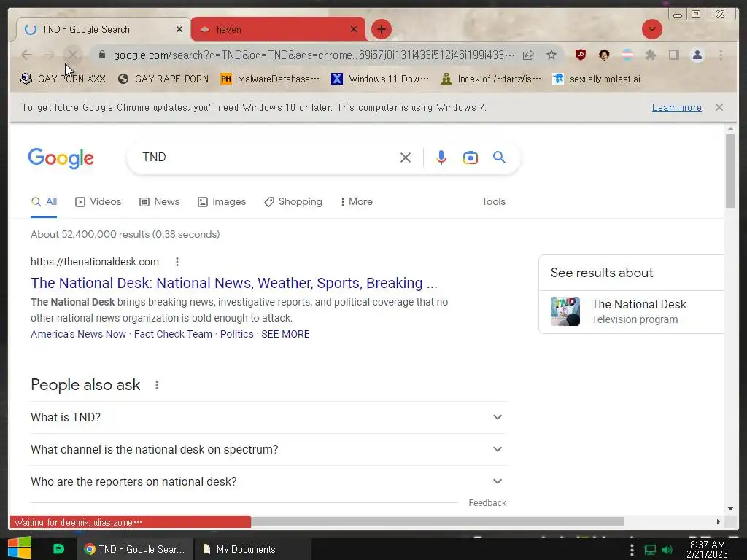This screenshot has width=747, height=560.
Task: Expand the 'What is TND?' question
Action: click(268, 417)
